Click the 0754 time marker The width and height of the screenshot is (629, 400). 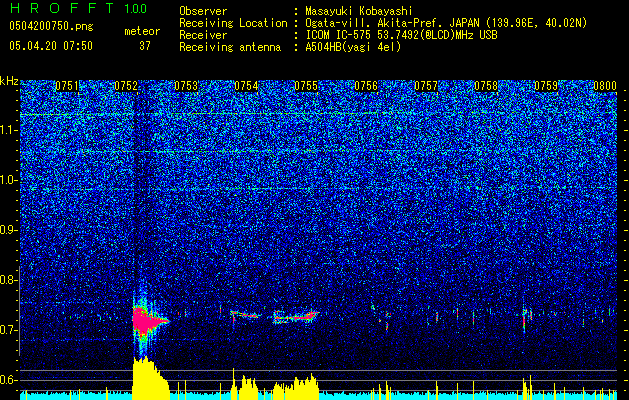[246, 86]
